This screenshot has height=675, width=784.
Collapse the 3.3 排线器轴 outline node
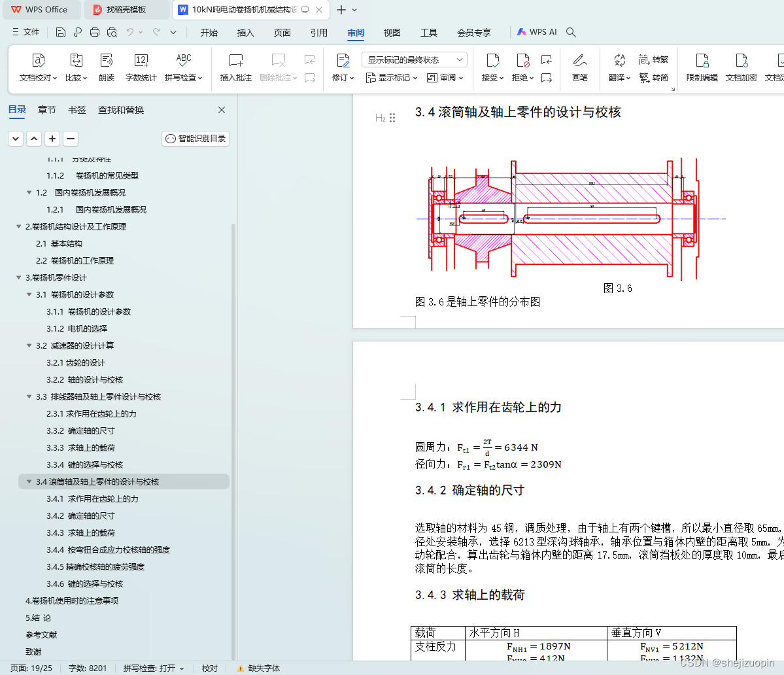(x=29, y=396)
